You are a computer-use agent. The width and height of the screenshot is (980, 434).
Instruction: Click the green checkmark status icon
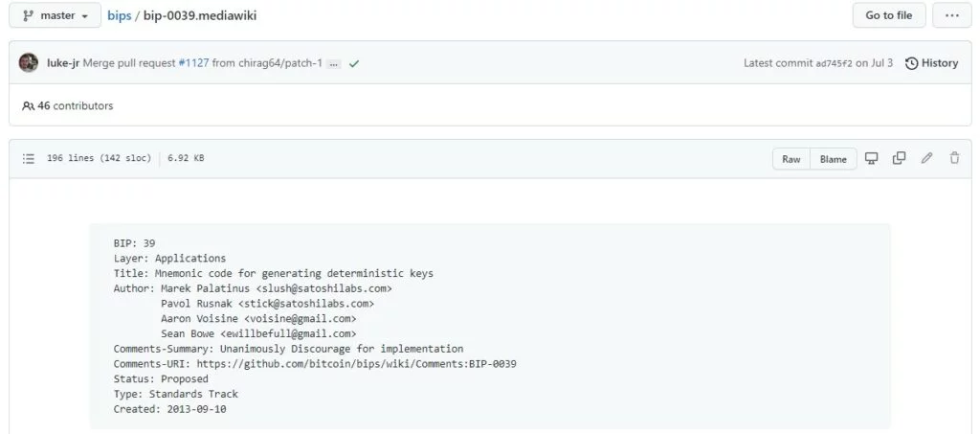tap(354, 63)
